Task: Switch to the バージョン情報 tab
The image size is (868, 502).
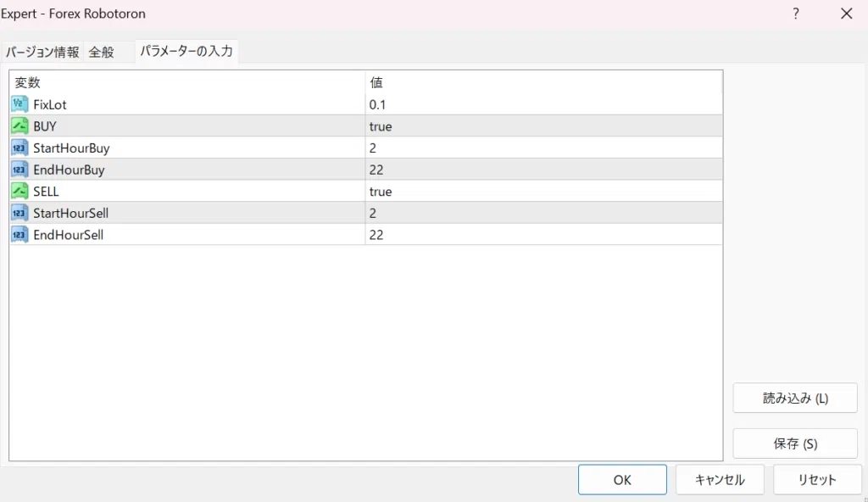Action: pyautogui.click(x=42, y=52)
